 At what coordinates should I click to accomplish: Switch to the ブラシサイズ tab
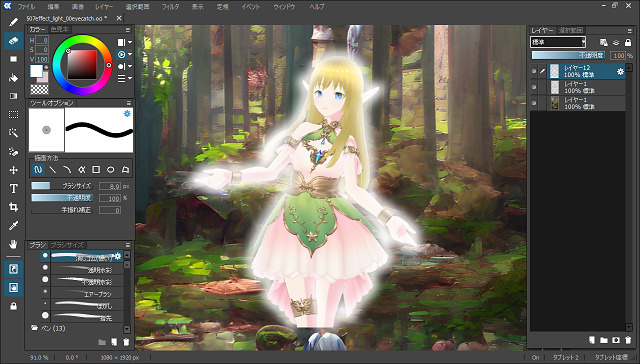click(67, 245)
